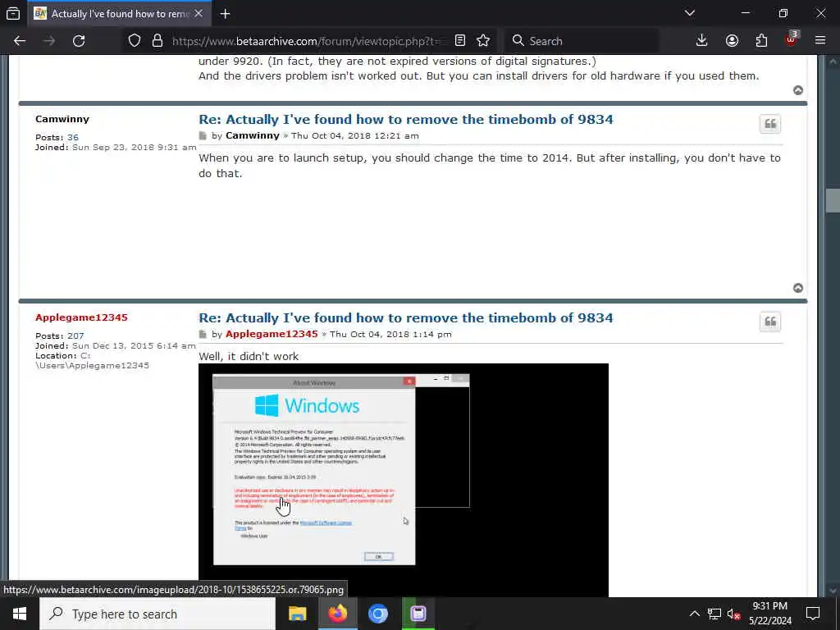Screen dimensions: 840x630
Task: Open Applegame12345 author link in byline
Action: pyautogui.click(x=272, y=334)
